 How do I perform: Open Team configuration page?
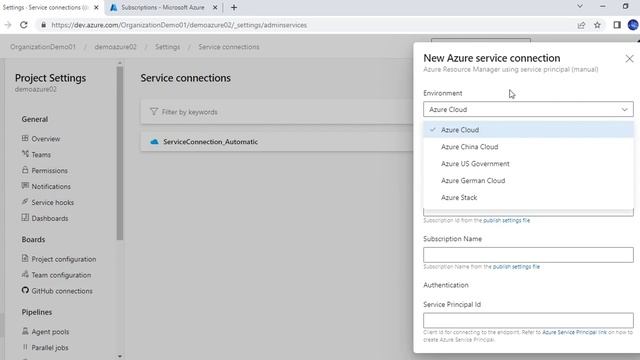click(x=61, y=275)
